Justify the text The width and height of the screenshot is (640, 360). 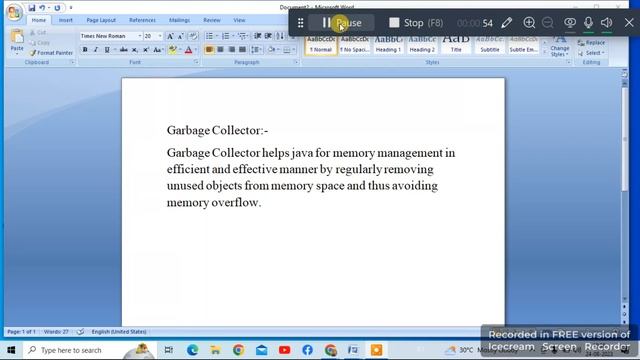pos(242,50)
